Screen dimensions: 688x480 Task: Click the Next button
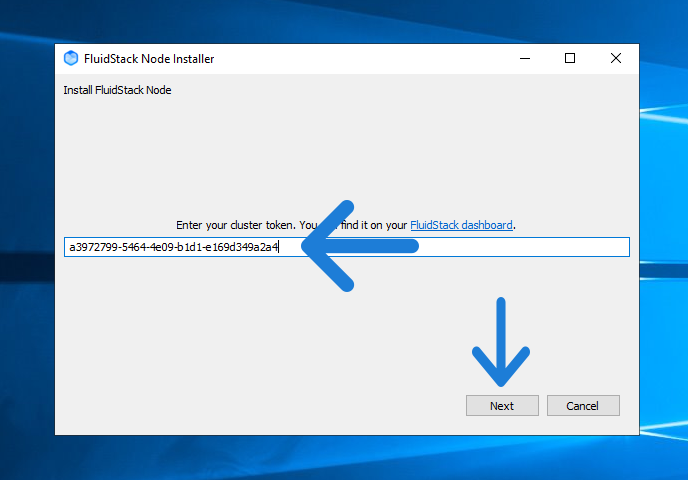502,405
